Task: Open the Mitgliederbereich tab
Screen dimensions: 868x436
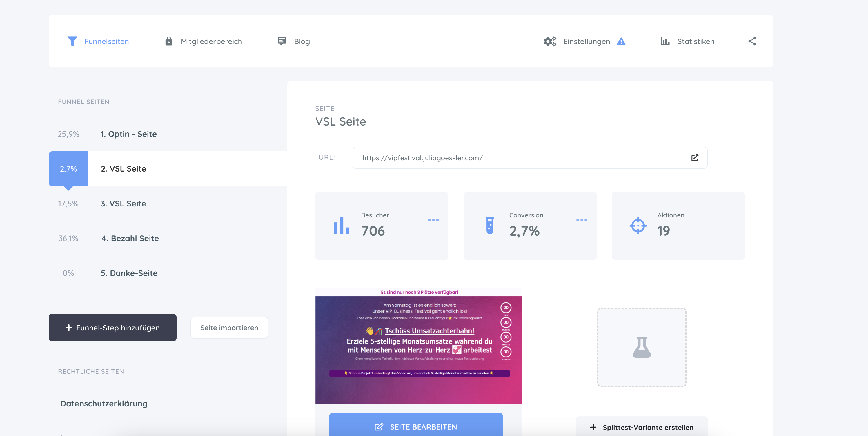Action: [x=203, y=41]
